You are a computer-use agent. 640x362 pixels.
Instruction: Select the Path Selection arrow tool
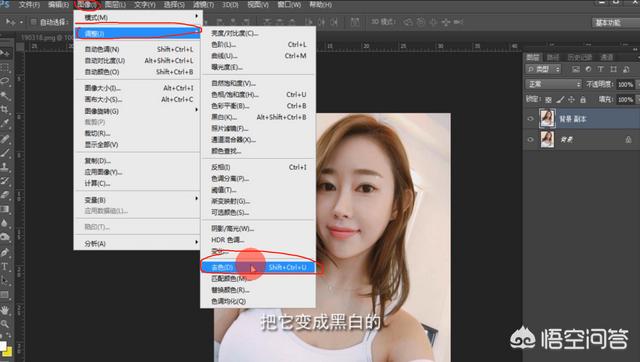[x=4, y=280]
